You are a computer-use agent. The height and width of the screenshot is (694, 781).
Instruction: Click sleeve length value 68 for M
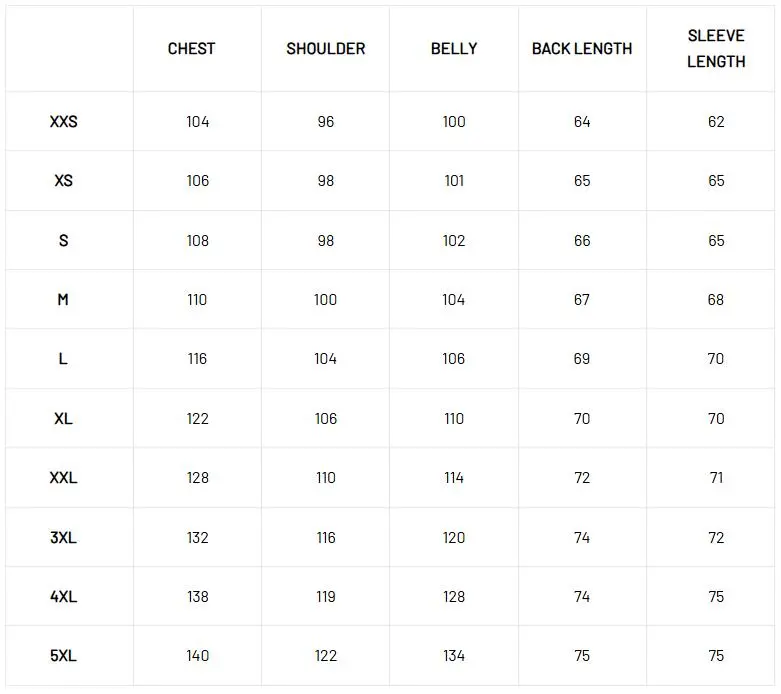pyautogui.click(x=716, y=299)
